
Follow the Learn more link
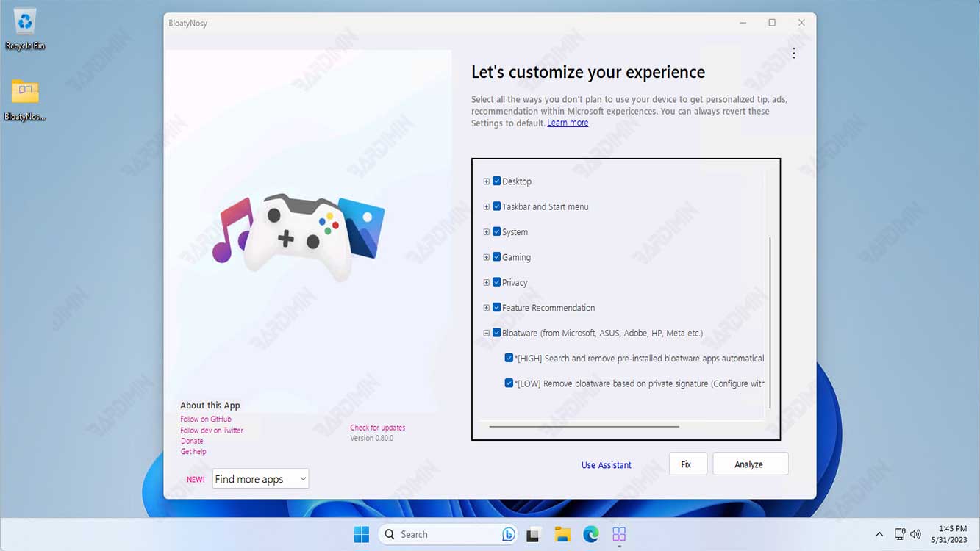coord(568,123)
